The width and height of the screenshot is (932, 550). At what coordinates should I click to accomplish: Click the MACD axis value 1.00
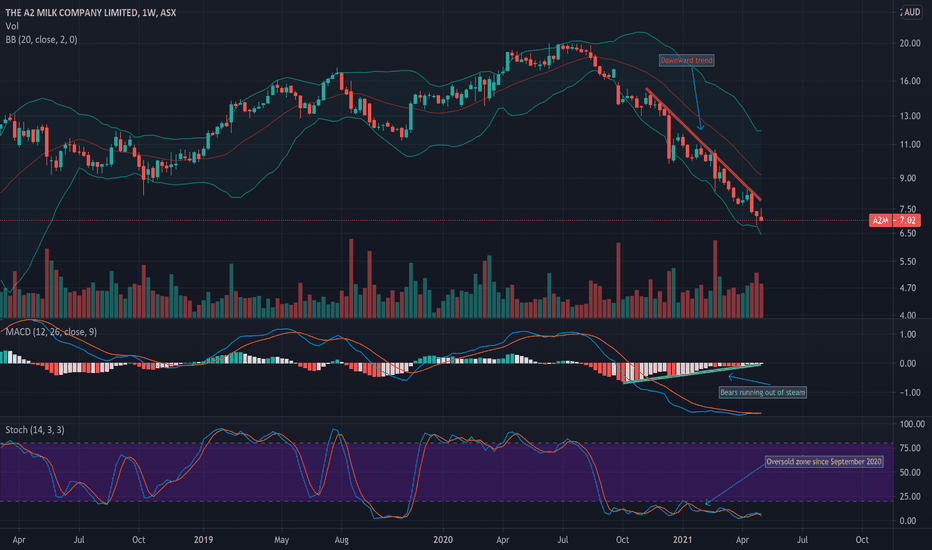tap(908, 335)
